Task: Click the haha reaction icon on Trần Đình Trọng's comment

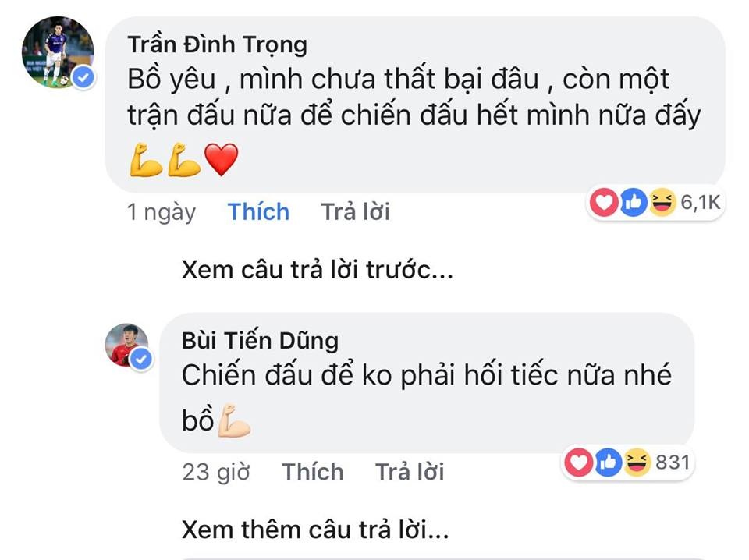Action: click(x=661, y=202)
